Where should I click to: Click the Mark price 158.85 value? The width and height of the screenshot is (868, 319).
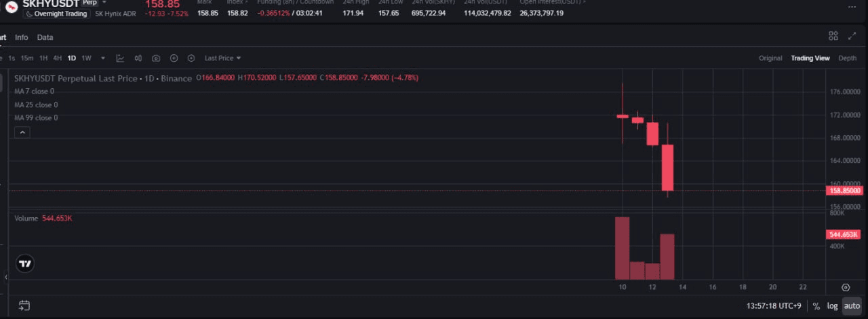click(208, 13)
